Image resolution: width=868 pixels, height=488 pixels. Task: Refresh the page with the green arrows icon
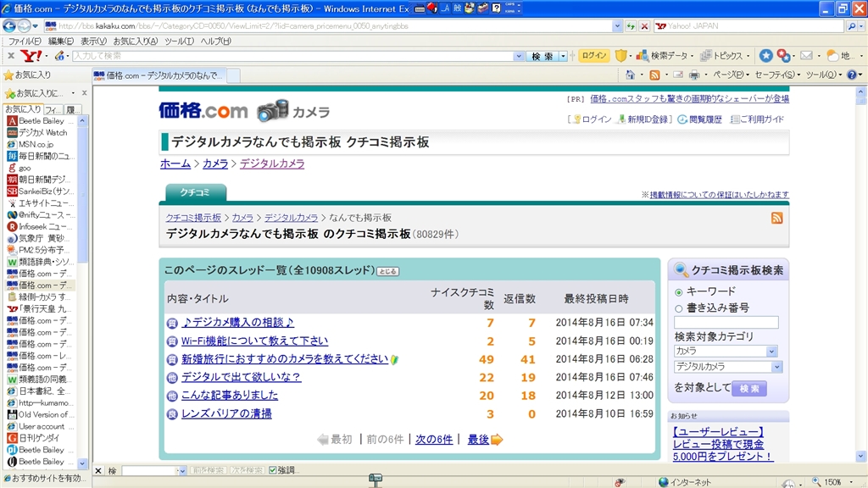(631, 26)
